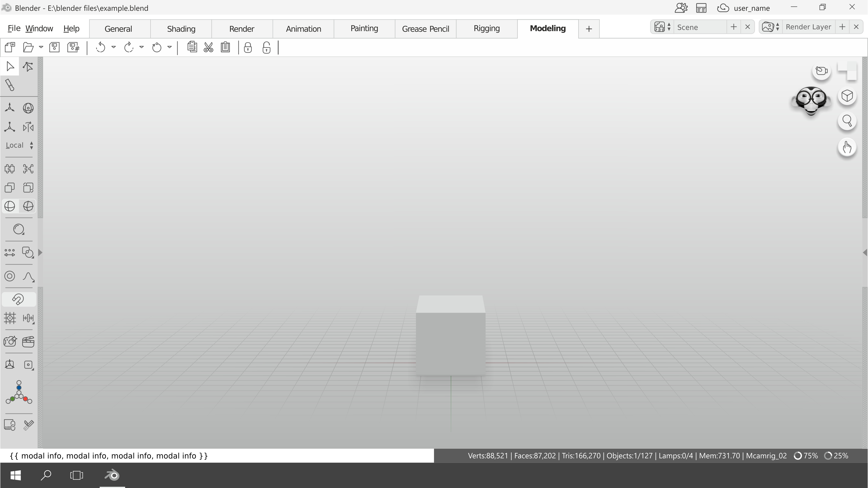This screenshot has height=488, width=868.
Task: Click the scissors cut icon
Action: 209,47
